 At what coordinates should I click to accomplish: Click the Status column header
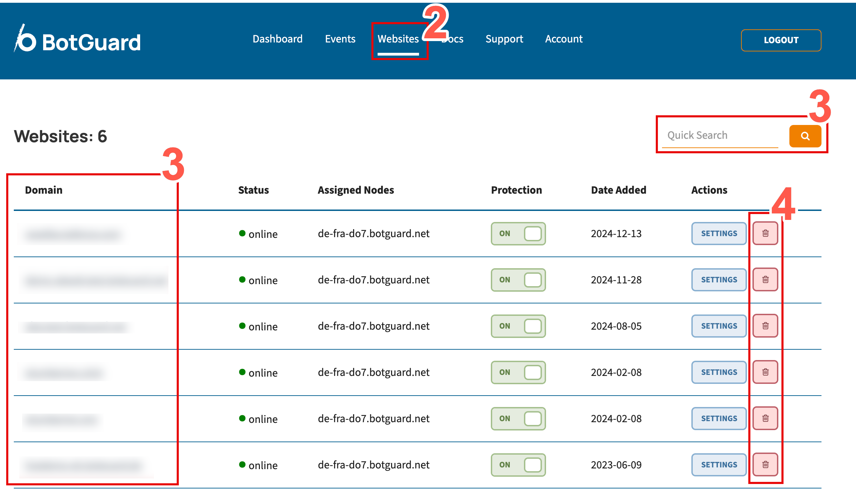tap(254, 190)
